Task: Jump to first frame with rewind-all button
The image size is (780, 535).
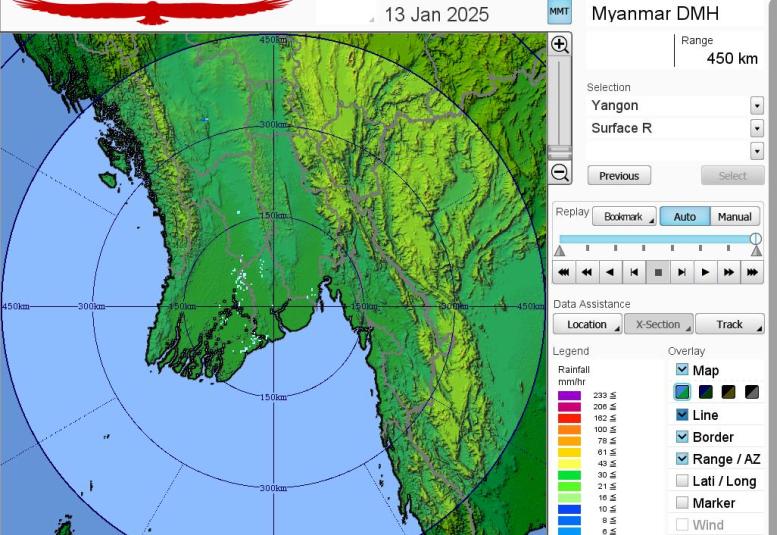Action: [x=564, y=272]
